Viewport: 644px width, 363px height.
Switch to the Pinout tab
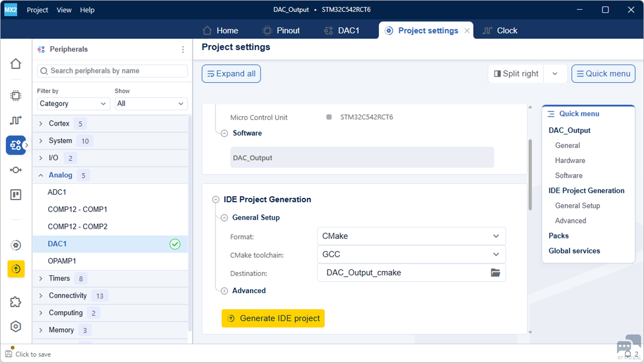(281, 31)
